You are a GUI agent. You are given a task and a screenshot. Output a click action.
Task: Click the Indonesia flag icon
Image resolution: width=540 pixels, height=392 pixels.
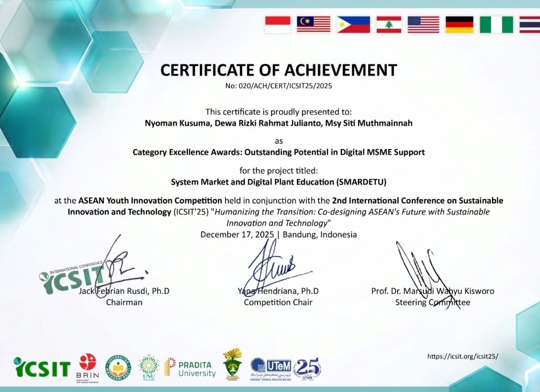coord(278,25)
